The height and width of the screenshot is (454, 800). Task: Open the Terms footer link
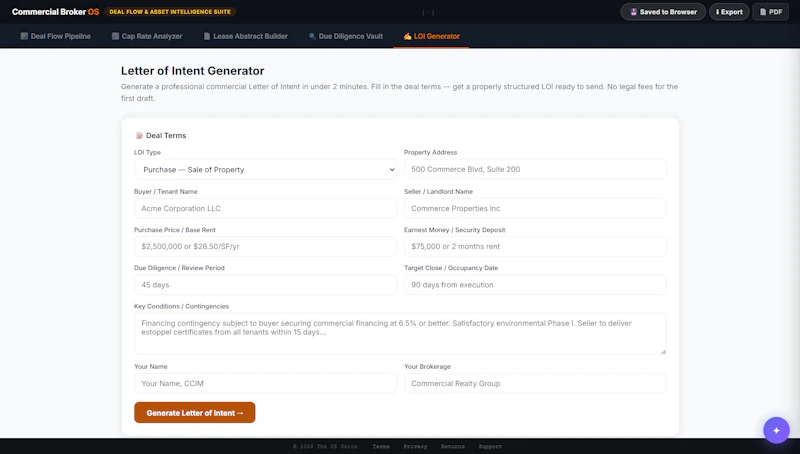coord(381,446)
